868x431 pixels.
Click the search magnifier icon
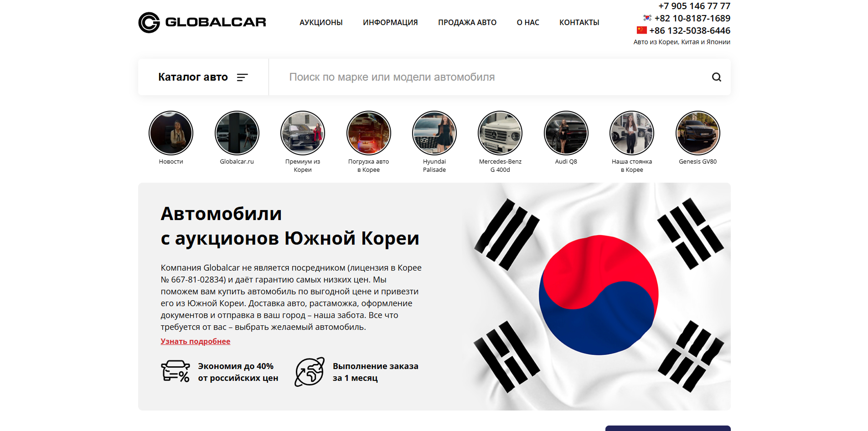click(717, 77)
